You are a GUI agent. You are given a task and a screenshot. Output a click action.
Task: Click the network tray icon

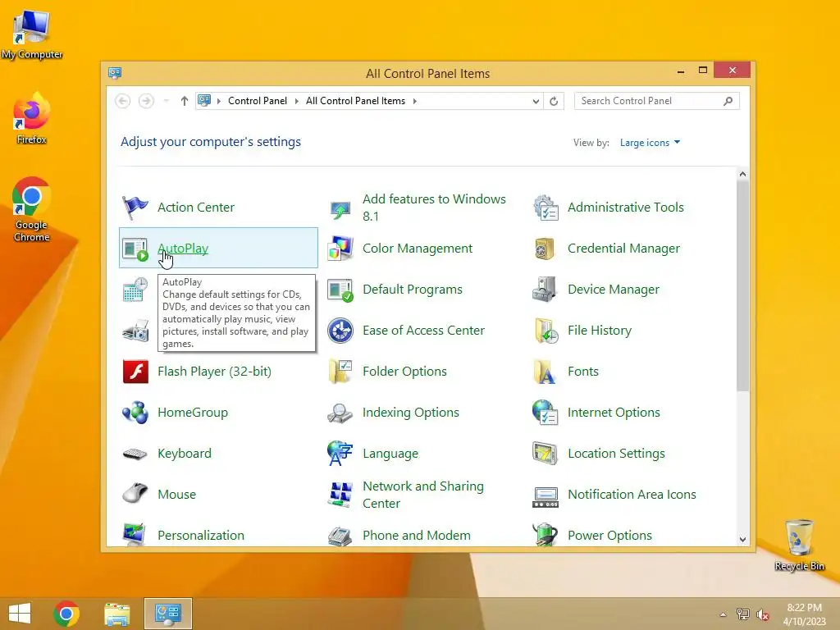point(742,614)
